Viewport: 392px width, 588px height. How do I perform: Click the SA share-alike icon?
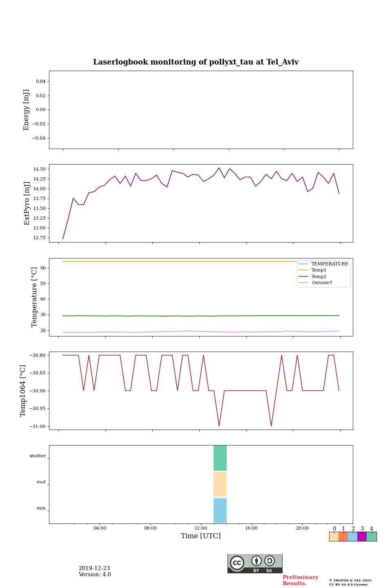click(269, 561)
